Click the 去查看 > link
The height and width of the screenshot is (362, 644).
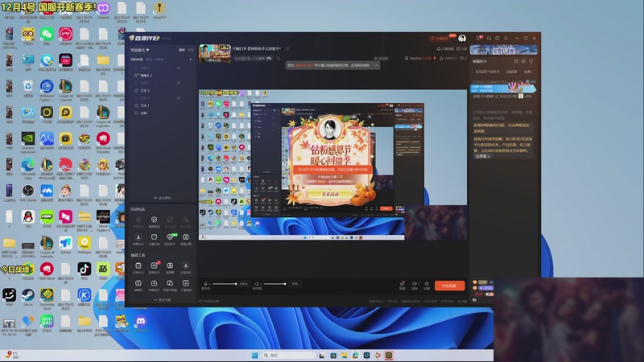point(482,156)
